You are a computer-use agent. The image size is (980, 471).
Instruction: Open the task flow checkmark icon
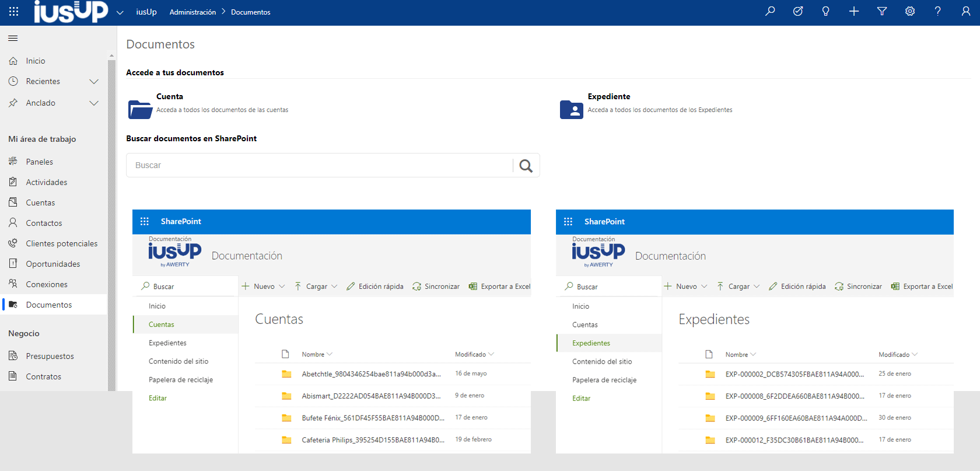pyautogui.click(x=798, y=11)
